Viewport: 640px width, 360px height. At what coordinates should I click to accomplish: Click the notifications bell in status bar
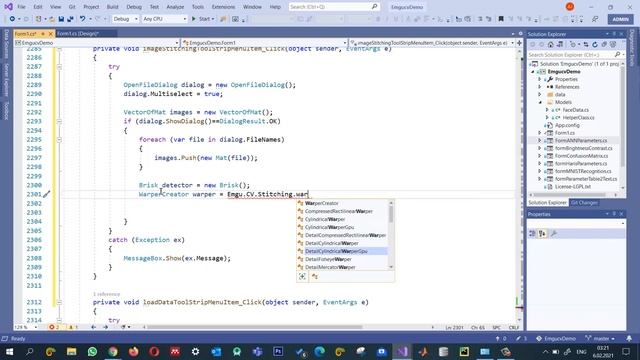coord(629,338)
